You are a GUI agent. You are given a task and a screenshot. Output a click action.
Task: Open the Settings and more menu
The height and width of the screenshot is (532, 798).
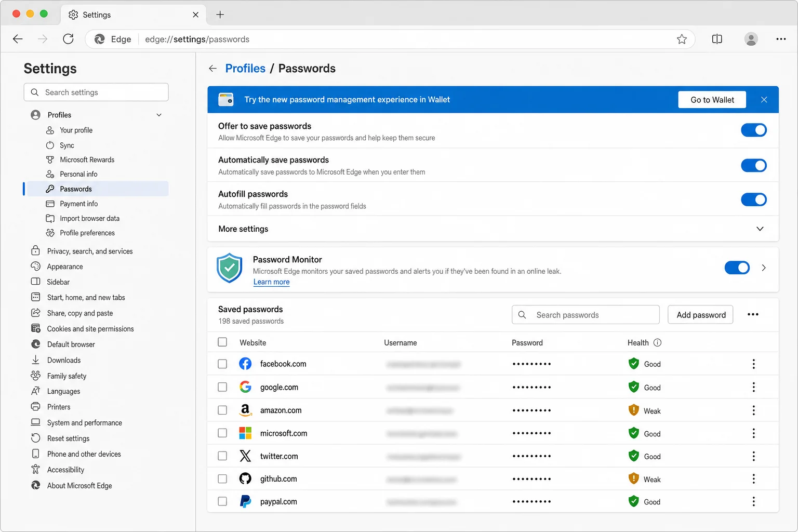click(x=781, y=39)
